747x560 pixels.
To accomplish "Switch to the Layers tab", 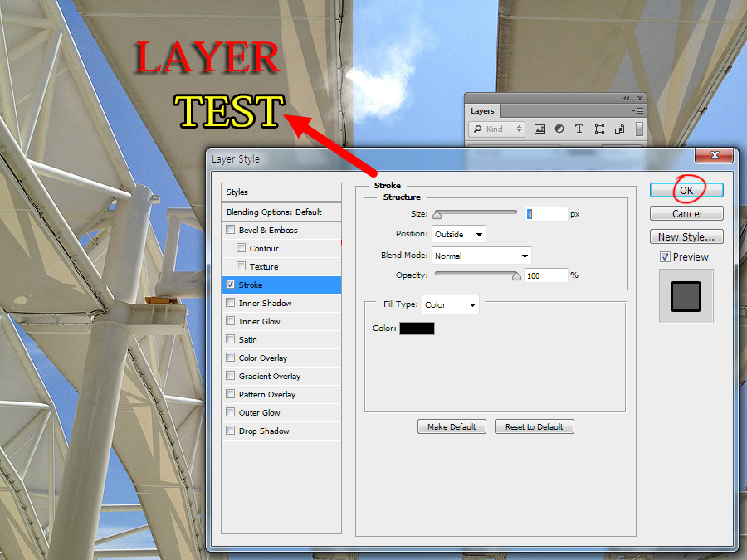I will [482, 111].
